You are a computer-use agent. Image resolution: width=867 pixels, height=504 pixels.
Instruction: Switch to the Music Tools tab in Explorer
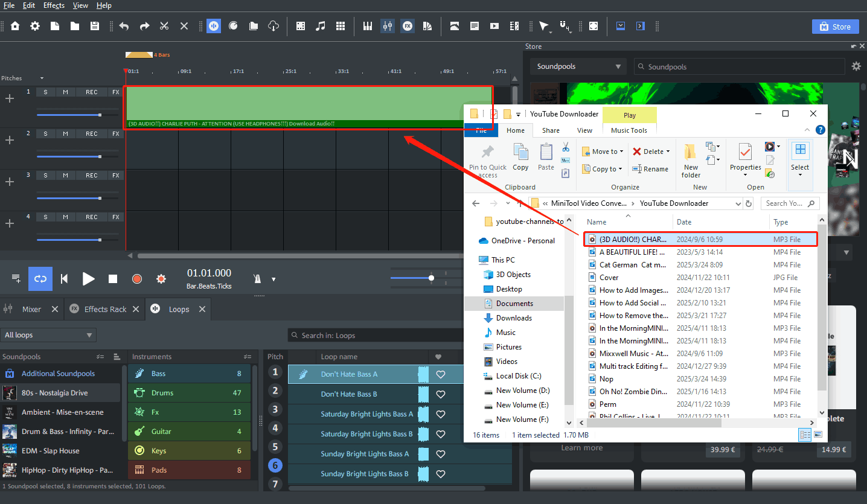(x=629, y=130)
